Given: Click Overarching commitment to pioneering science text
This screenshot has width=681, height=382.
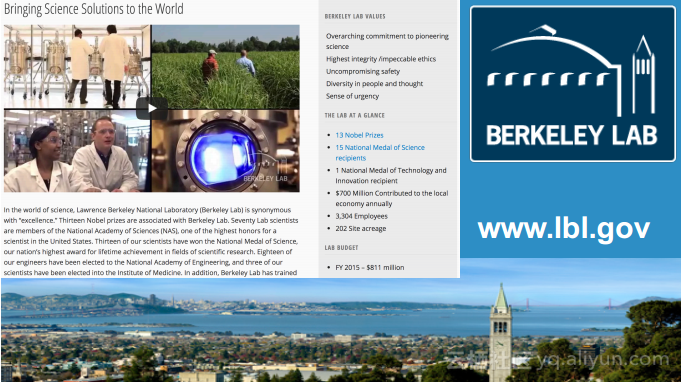Looking at the screenshot, I should (x=387, y=41).
